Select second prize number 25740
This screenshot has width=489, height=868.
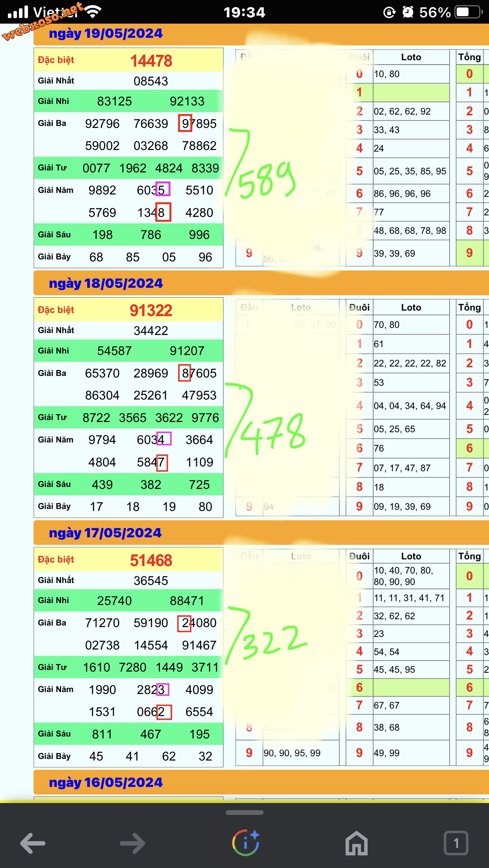click(x=115, y=601)
